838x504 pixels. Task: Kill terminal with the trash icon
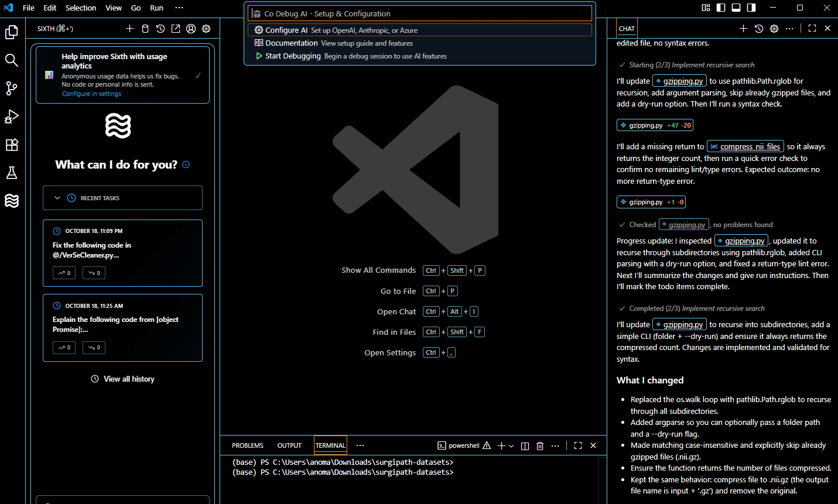pyautogui.click(x=540, y=446)
